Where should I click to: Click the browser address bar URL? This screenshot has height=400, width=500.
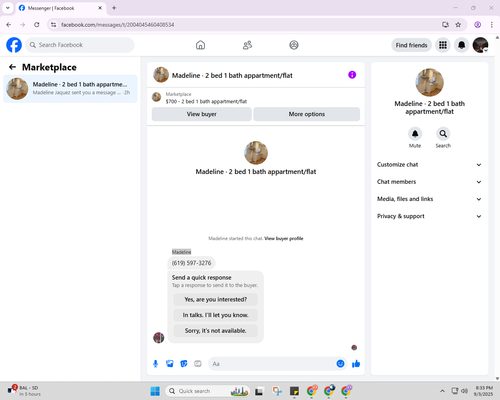[117, 25]
